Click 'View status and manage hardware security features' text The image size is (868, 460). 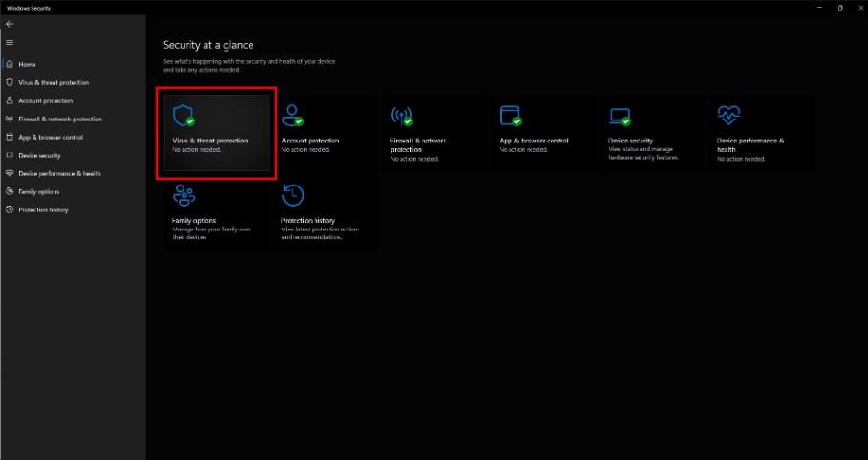coord(643,153)
